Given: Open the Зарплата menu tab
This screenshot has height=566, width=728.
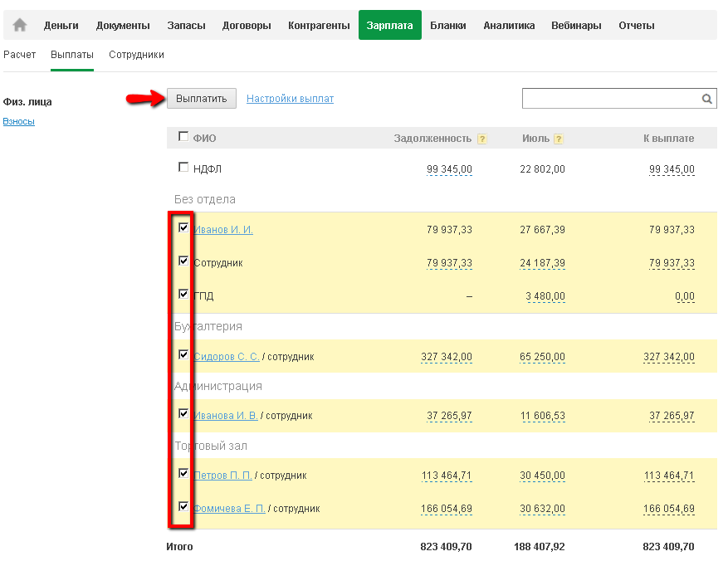Looking at the screenshot, I should tap(389, 26).
